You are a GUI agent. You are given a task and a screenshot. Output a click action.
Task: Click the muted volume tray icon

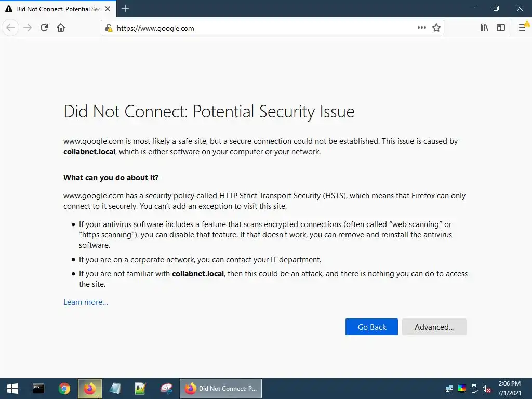click(487, 389)
